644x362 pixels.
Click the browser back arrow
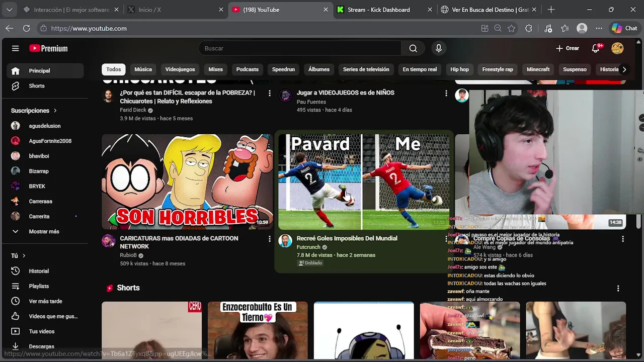10,28
